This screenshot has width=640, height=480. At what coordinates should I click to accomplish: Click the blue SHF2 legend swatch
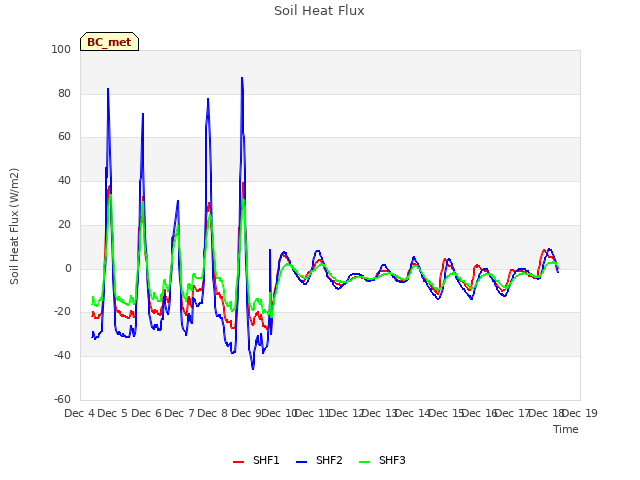point(301,462)
